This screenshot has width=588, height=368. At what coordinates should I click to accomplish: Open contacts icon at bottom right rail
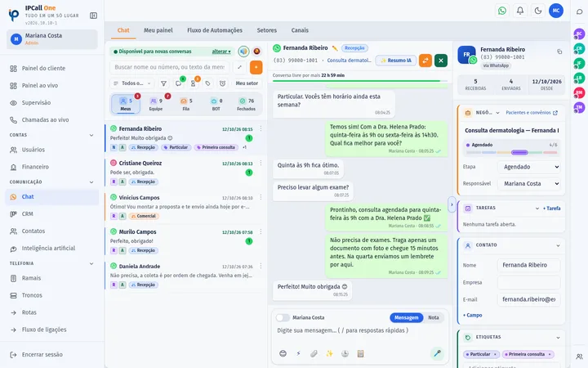(579, 357)
